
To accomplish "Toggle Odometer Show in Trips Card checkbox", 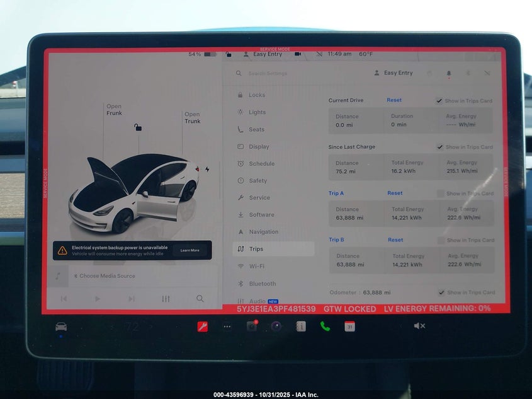I will (441, 292).
